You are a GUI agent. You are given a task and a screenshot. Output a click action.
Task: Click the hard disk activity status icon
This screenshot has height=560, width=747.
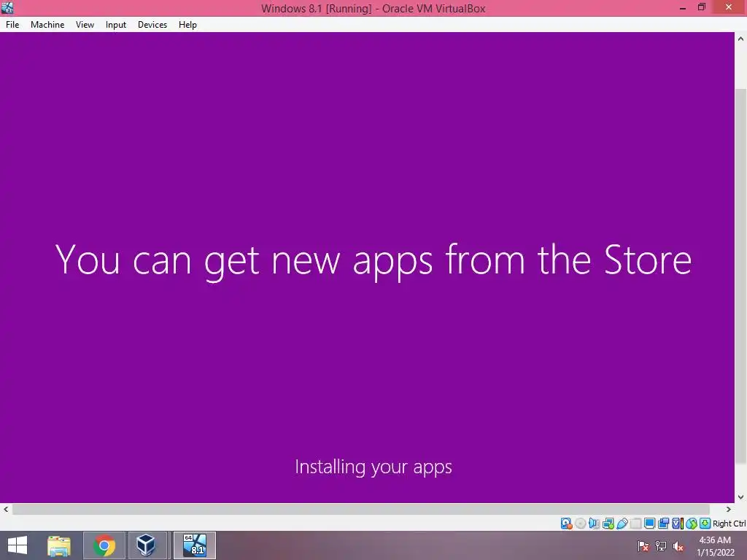566,524
